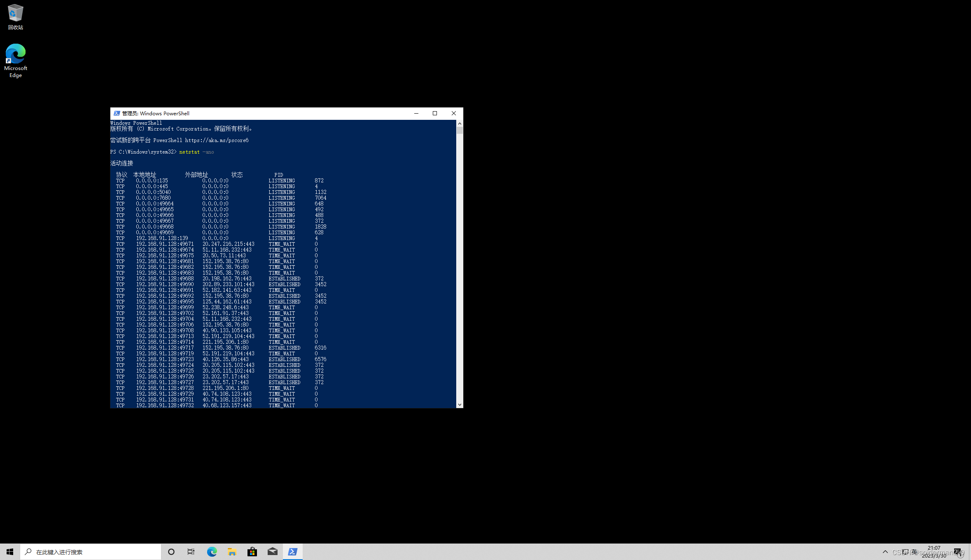Select the PowerShell taskbar button
Viewport: 971px width, 560px height.
292,552
